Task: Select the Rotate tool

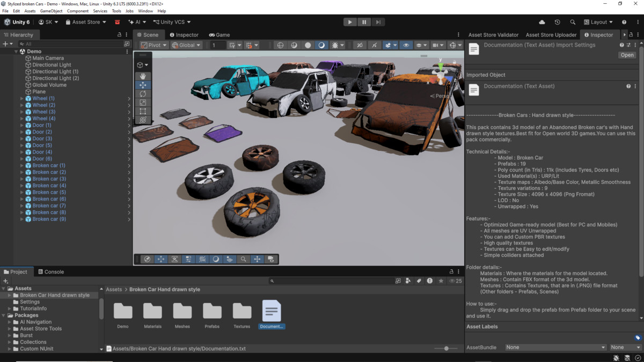Action: point(143,94)
